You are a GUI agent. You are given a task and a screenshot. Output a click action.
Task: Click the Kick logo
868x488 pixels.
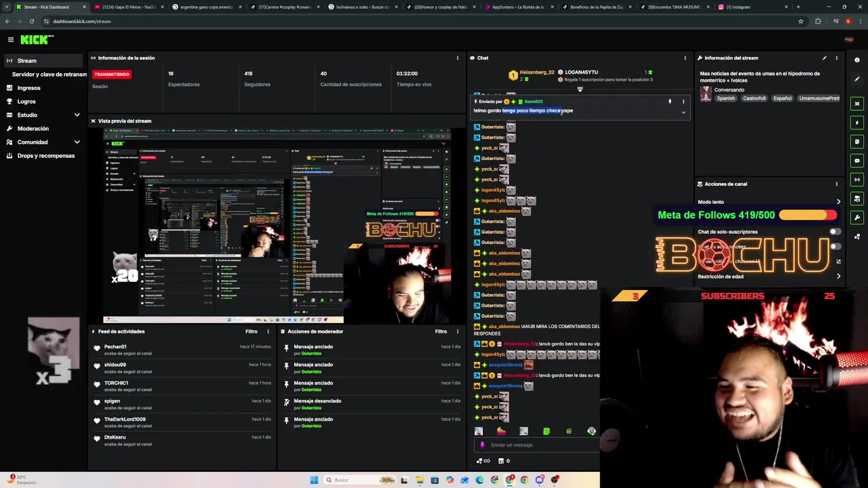(x=37, y=40)
